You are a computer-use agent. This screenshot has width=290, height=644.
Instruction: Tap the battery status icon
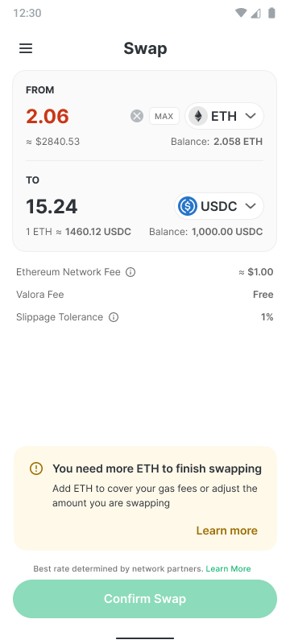(271, 13)
